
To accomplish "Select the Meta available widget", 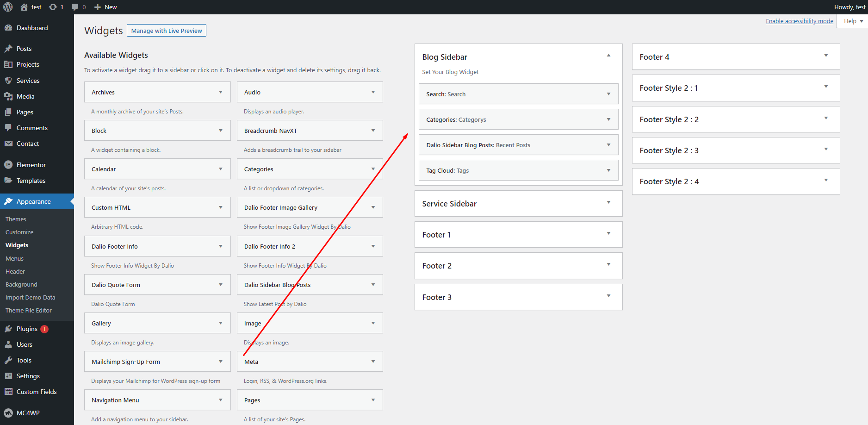I will click(x=310, y=362).
